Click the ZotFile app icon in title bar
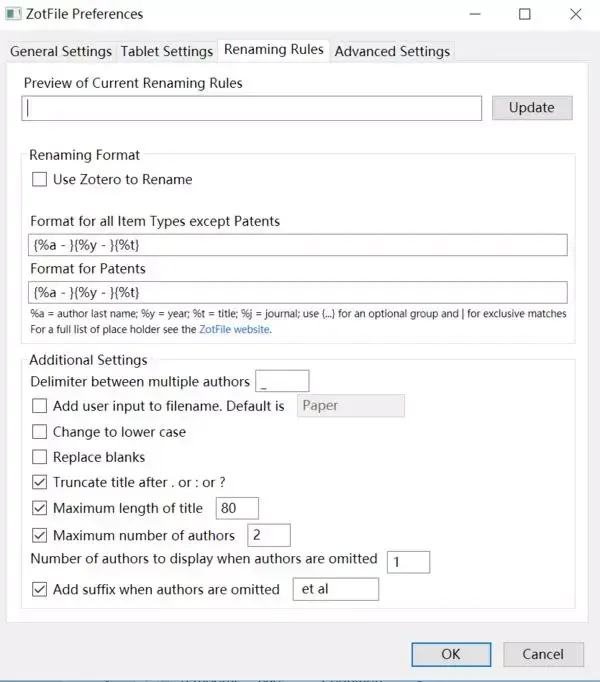 tap(15, 14)
